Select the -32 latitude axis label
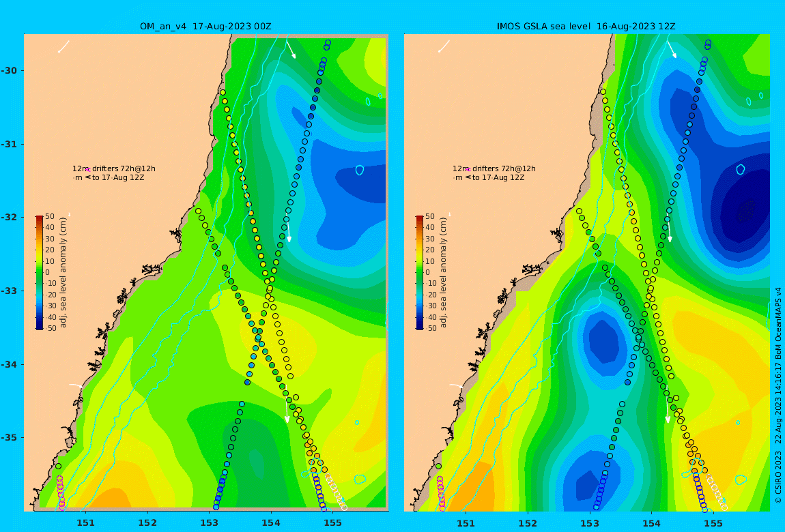Screen dimensions: 785x532 tap(8, 218)
